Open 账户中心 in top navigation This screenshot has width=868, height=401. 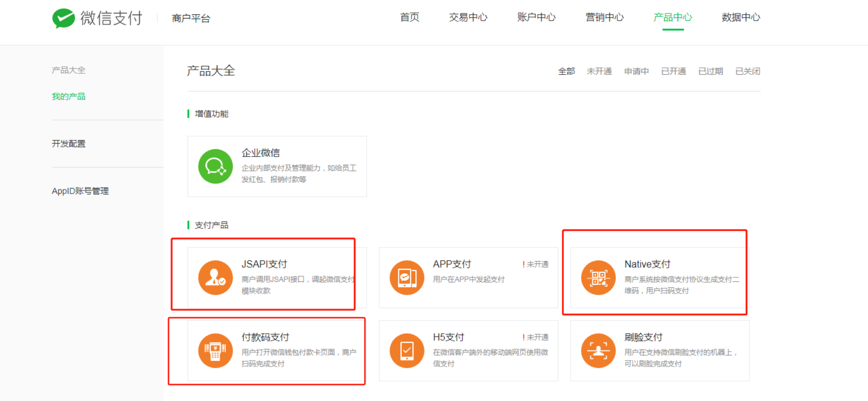pos(536,17)
